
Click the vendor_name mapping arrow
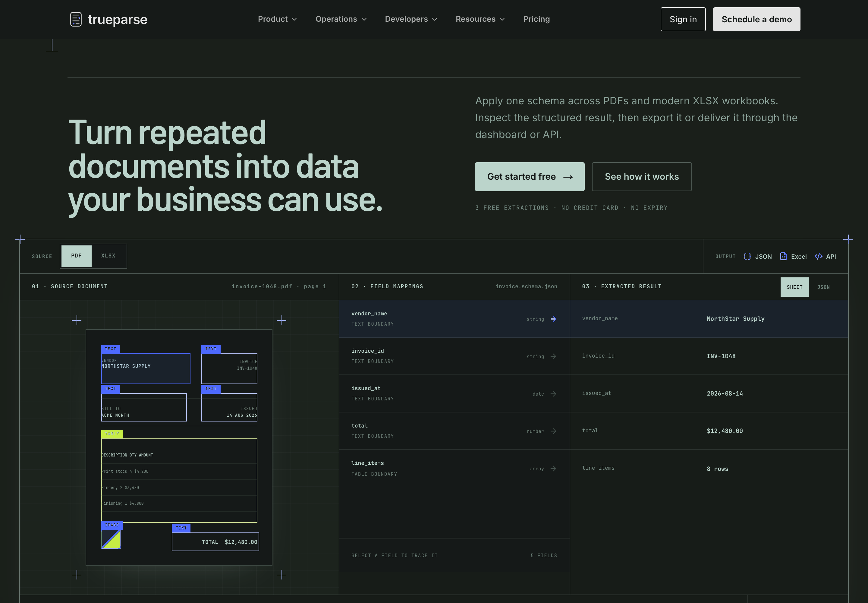(x=553, y=319)
